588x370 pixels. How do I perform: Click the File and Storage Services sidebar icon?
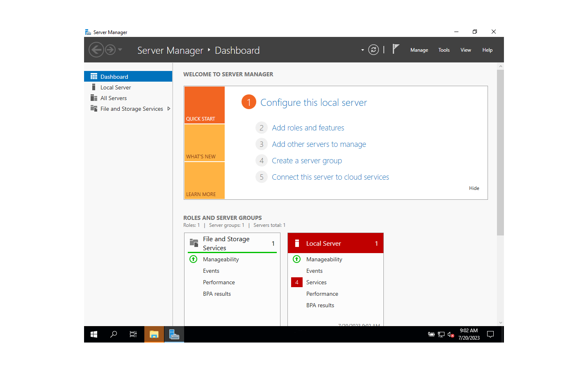pos(94,108)
